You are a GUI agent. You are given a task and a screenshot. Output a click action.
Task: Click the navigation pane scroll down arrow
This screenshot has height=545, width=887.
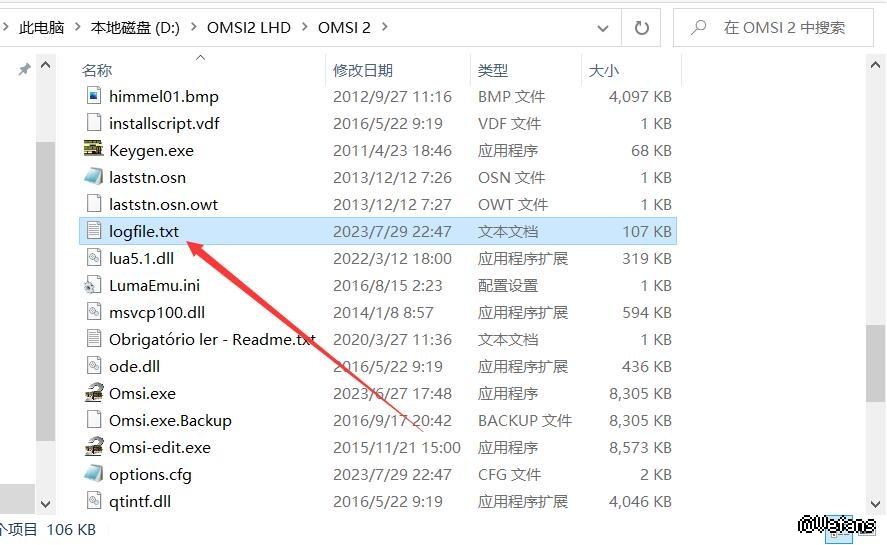46,503
